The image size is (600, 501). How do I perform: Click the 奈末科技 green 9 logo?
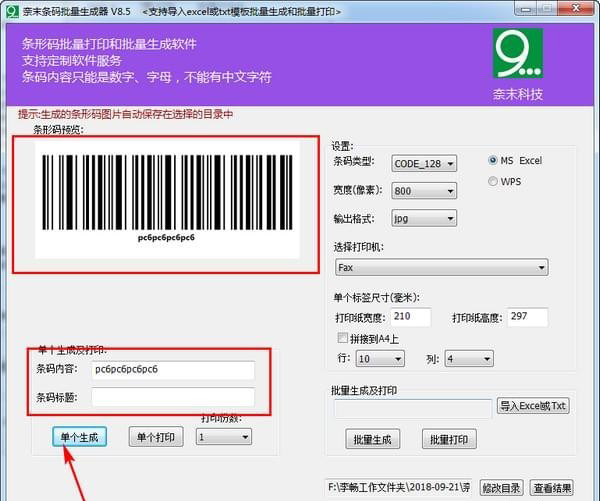(x=517, y=53)
